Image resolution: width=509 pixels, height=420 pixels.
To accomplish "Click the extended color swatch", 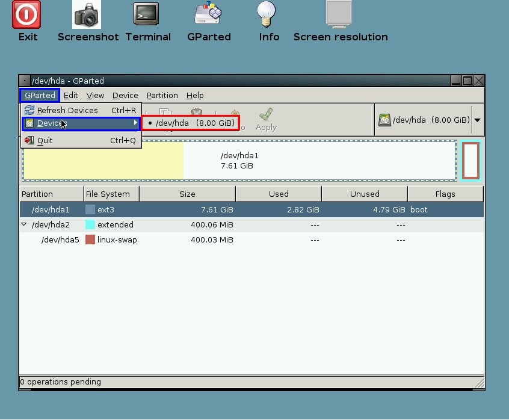I will point(90,224).
